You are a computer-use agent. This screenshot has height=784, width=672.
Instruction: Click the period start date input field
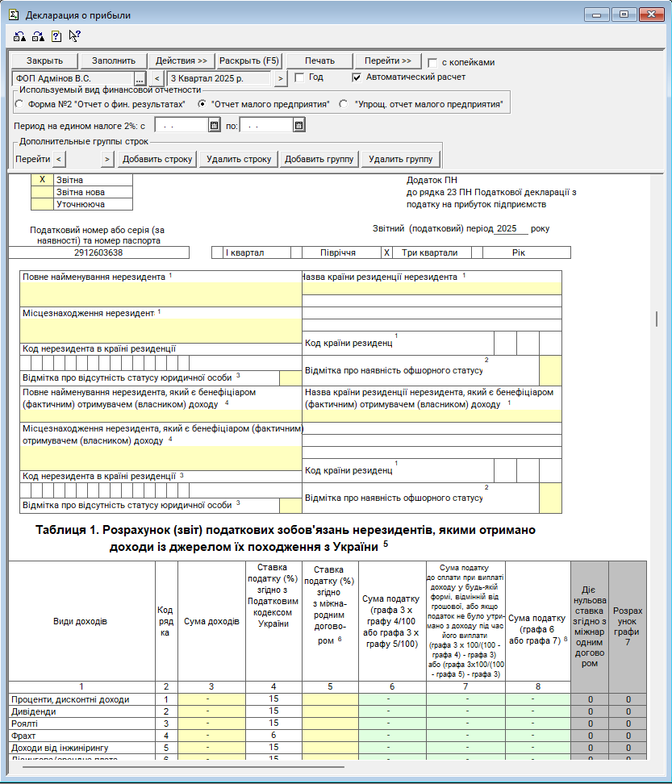(x=181, y=125)
